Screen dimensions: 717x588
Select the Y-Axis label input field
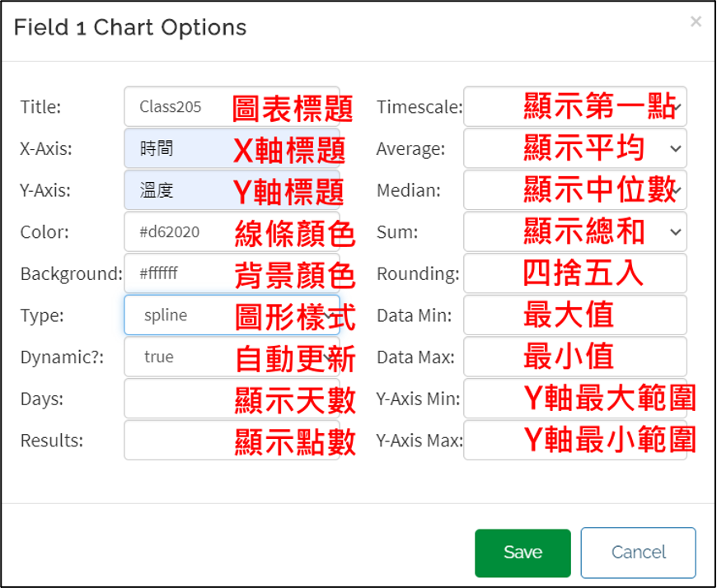click(232, 190)
